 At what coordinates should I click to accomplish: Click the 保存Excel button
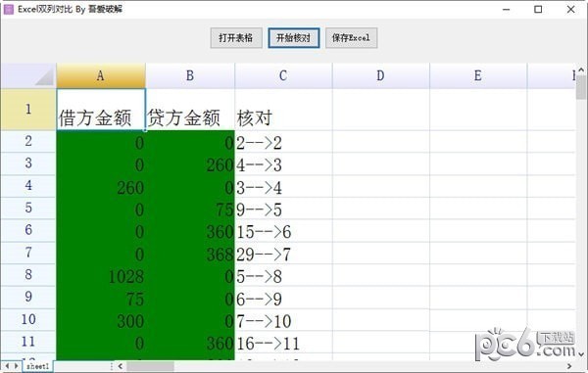[x=352, y=38]
